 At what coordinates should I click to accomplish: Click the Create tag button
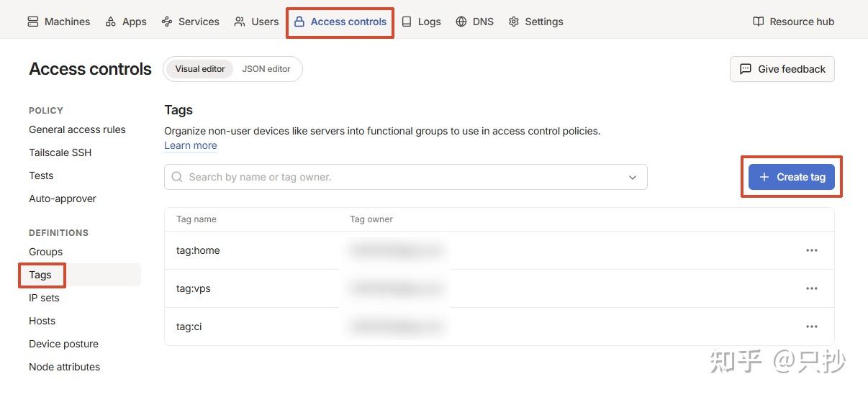792,177
